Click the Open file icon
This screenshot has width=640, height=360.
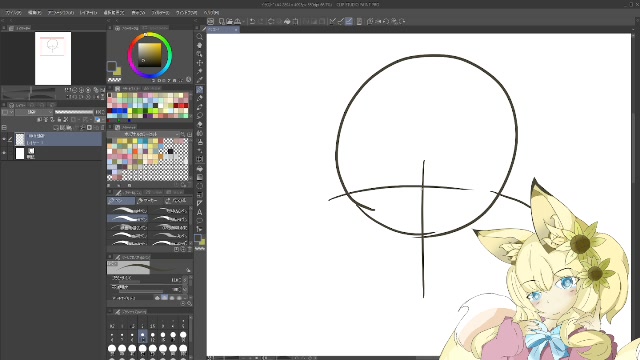pyautogui.click(x=229, y=21)
